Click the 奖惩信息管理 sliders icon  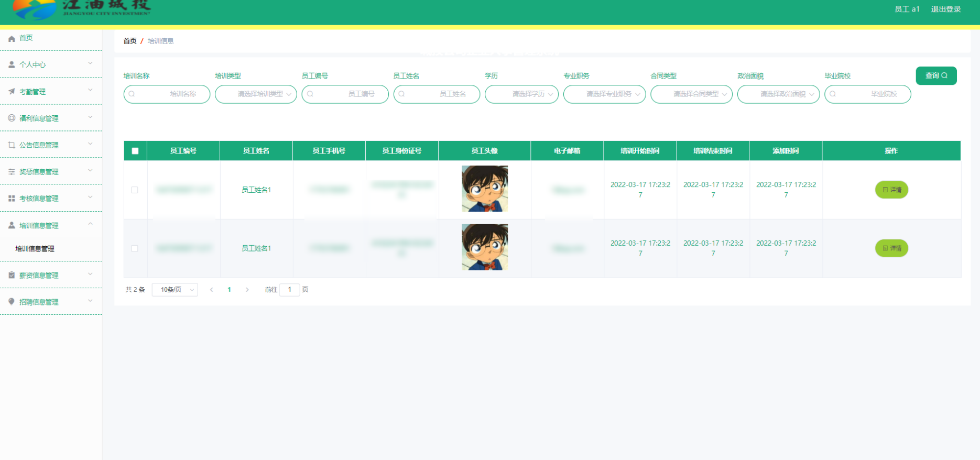point(12,171)
